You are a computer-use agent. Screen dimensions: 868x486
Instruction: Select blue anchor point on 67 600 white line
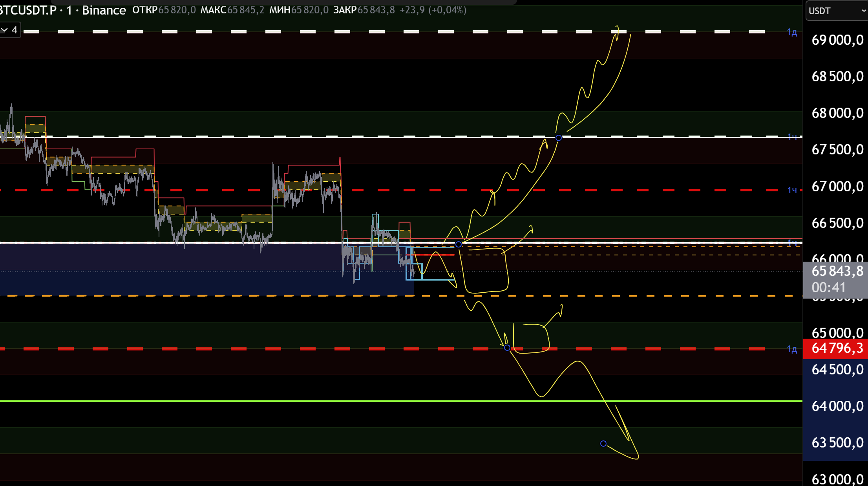(x=559, y=138)
